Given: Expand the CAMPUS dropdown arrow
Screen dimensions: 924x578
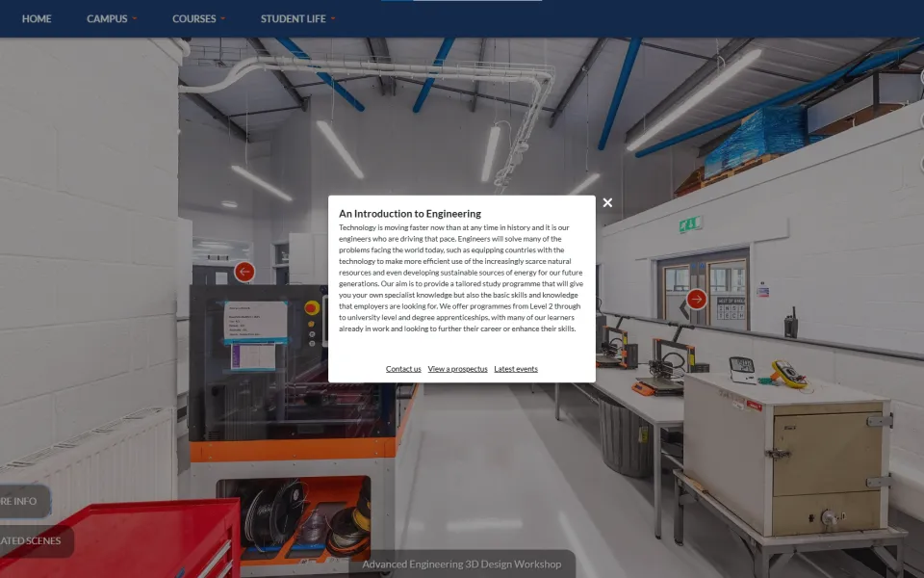Looking at the screenshot, I should pos(135,19).
